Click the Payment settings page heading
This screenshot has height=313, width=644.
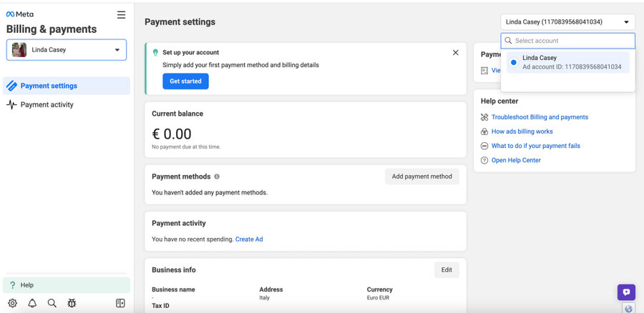click(180, 22)
